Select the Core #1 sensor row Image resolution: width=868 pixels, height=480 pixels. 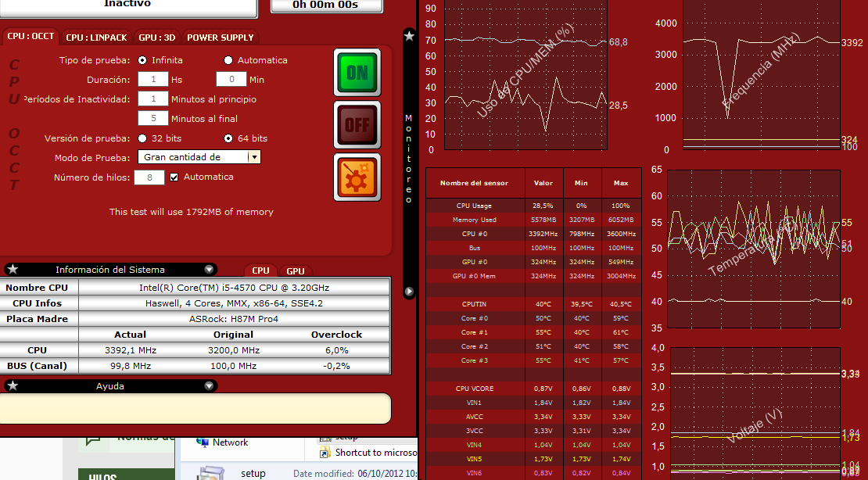[x=533, y=332]
